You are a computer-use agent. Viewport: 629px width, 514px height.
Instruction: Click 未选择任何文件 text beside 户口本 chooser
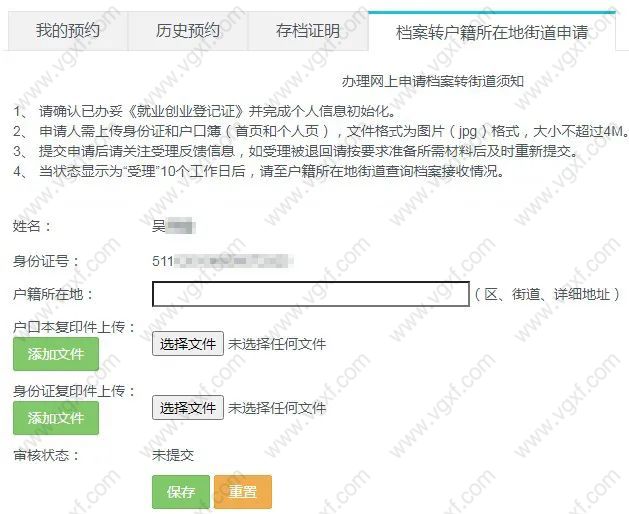(277, 344)
